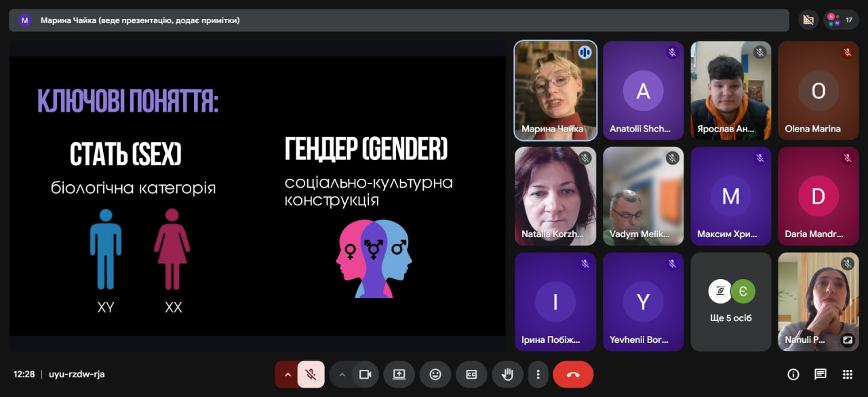Expand video settings arrow beside camera
The width and height of the screenshot is (868, 397).
click(342, 375)
